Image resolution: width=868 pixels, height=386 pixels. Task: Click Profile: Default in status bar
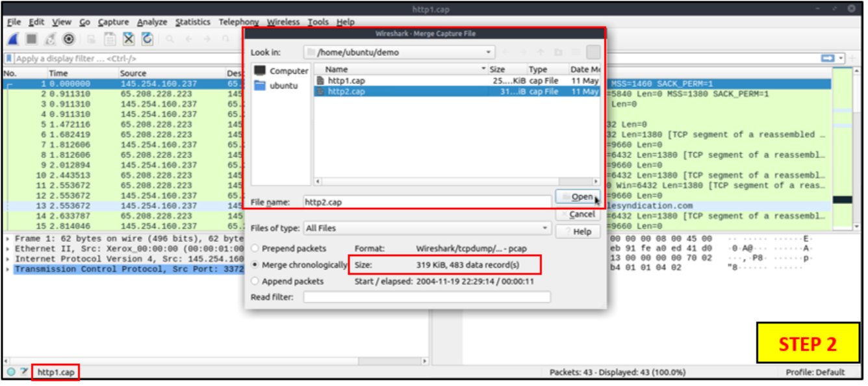tap(815, 372)
